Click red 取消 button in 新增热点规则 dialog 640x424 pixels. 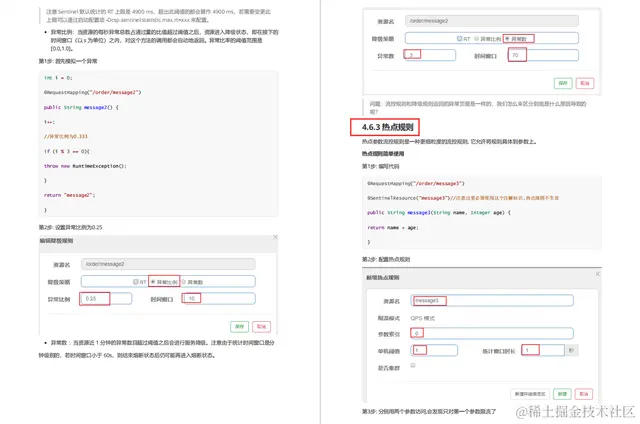(x=584, y=394)
